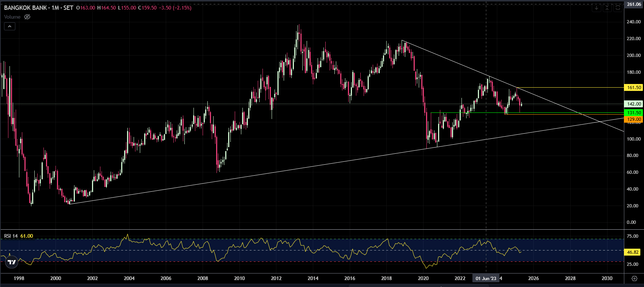
Task: Click the 2008 year on time axis
Action: tap(203, 278)
